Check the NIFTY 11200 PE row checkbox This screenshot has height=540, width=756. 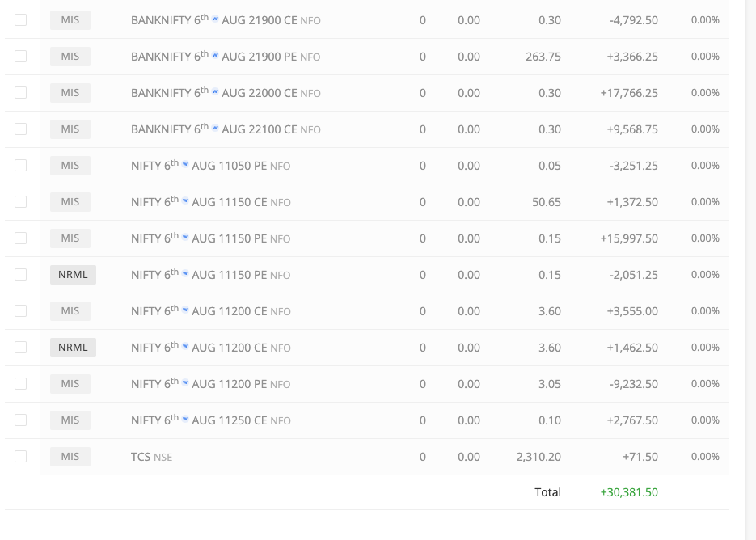point(21,384)
